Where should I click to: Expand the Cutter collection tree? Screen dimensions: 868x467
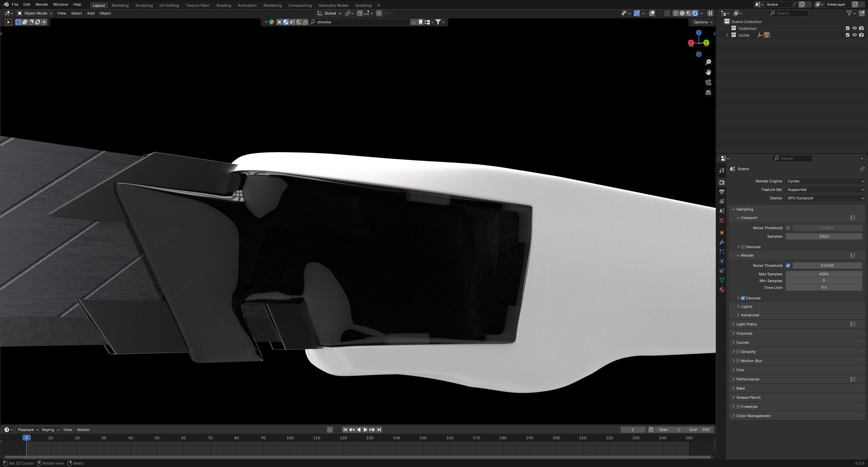click(727, 35)
